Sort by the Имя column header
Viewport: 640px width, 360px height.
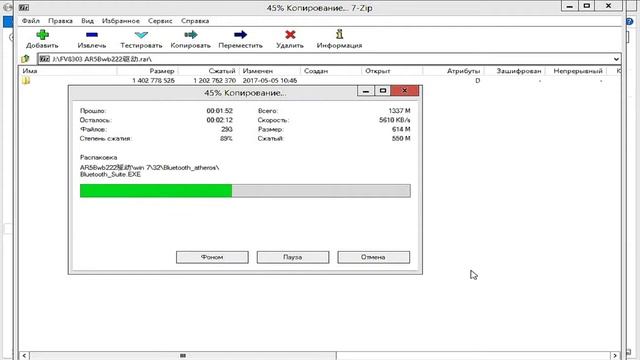[68, 71]
